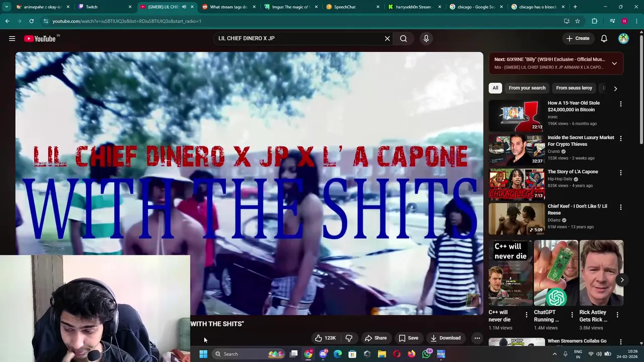This screenshot has height=362, width=644.
Task: Install app icon in address bar
Action: click(x=567, y=21)
